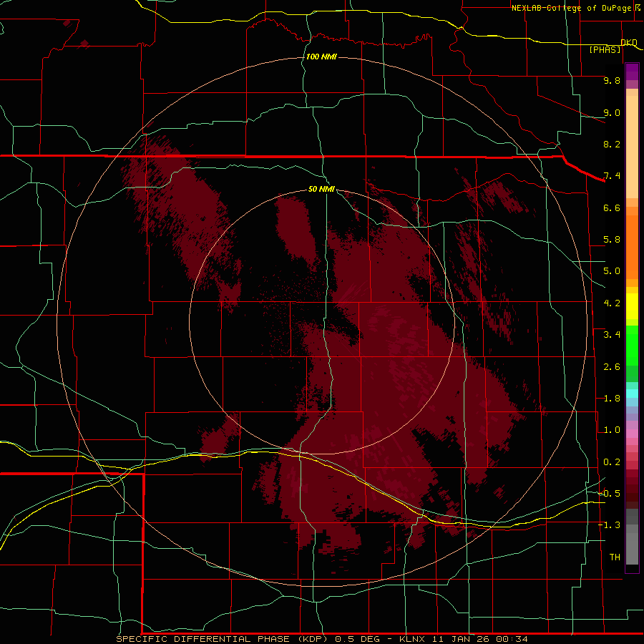This screenshot has width=644, height=644.
Task: Click the 1.0 value on the color scale
Action: click(x=612, y=430)
